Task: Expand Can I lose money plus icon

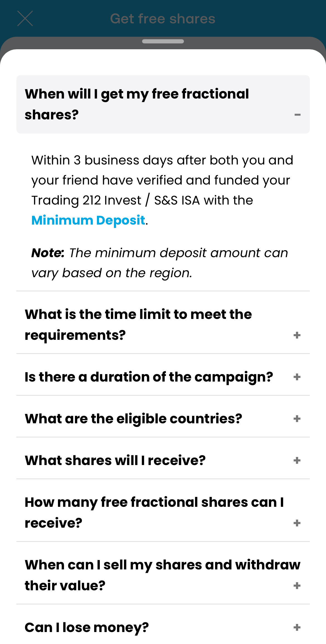Action: (x=297, y=628)
